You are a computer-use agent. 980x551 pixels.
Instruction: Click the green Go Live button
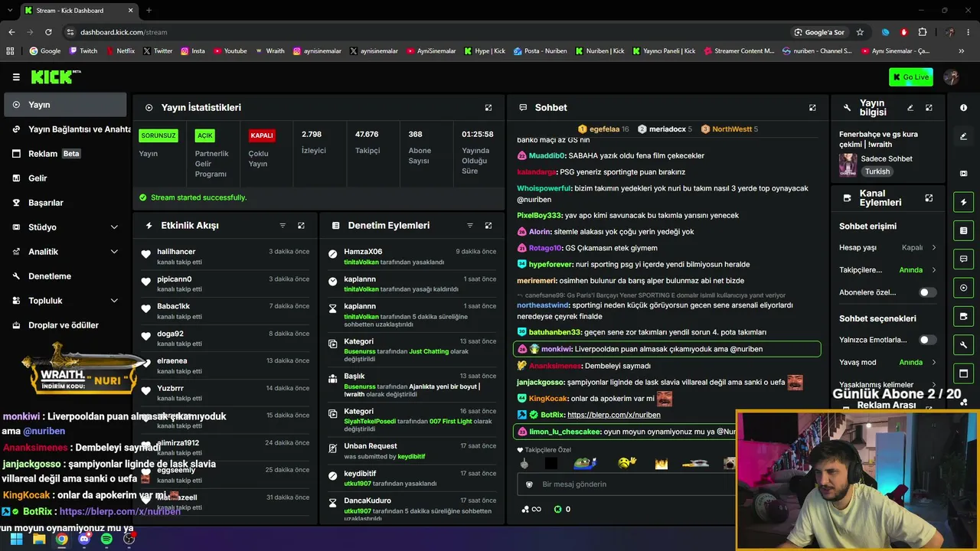(911, 77)
